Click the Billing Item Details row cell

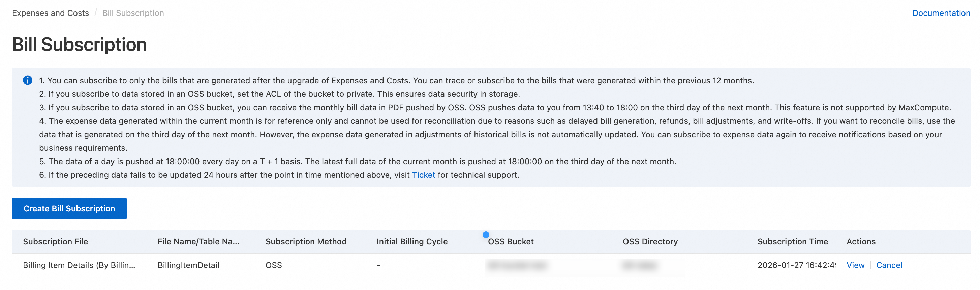[x=79, y=265]
